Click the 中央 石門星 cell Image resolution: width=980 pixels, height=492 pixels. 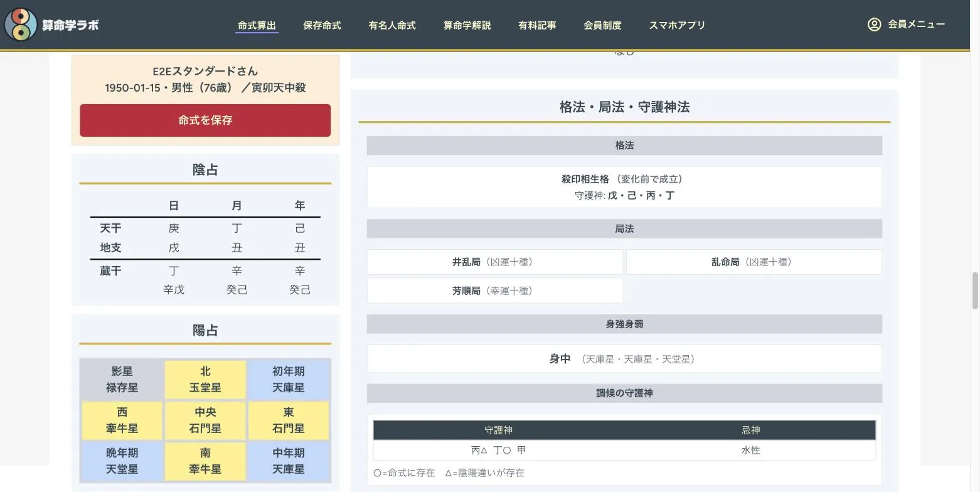[205, 420]
